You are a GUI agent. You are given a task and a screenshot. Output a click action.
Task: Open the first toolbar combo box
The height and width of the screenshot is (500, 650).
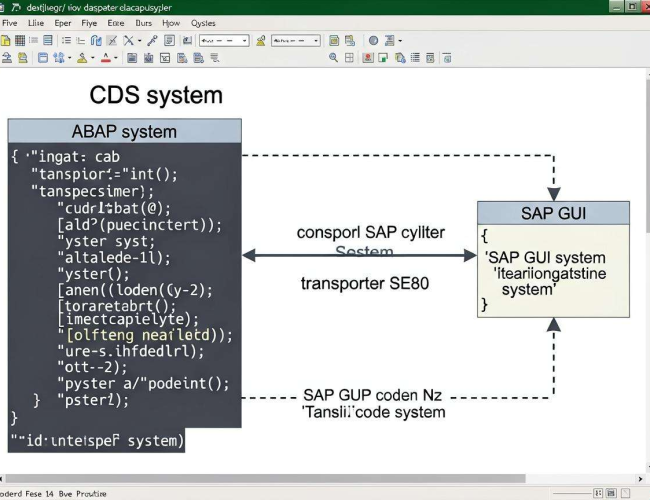(224, 41)
